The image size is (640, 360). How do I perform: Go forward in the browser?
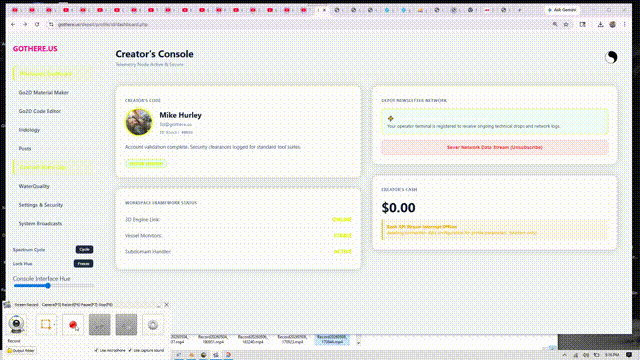[x=25, y=24]
